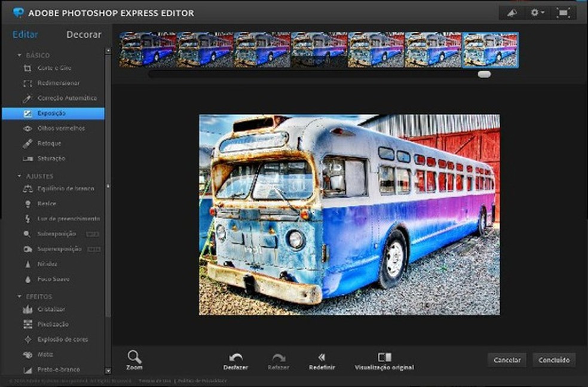Click the Zoom magnifier icon
The image size is (588, 387).
[x=134, y=357]
